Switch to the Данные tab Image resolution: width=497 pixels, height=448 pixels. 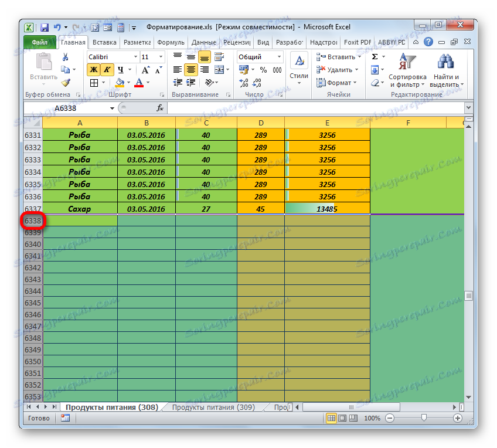coord(204,42)
